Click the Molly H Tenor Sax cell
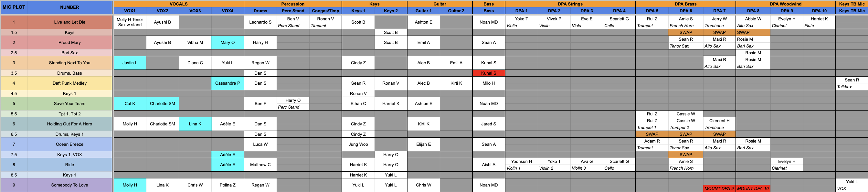 click(130, 22)
